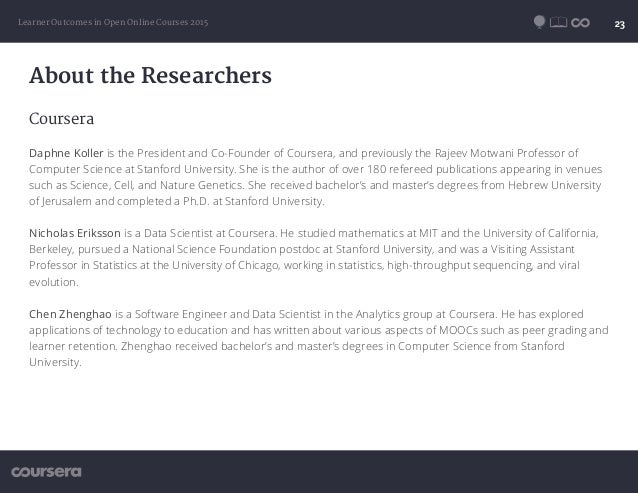
Task: Click the Coursera section subheading
Action: pyautogui.click(x=61, y=119)
